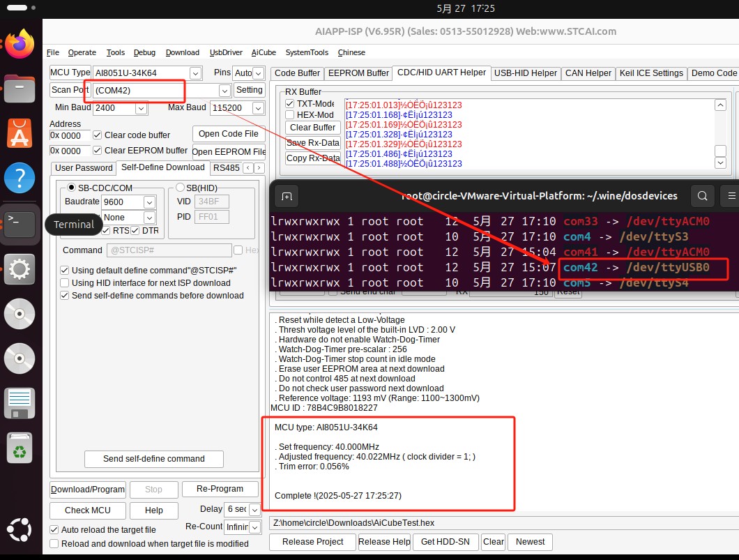Open the clock showing 5月 27 17:25
Viewport: 739px width, 560px height.
(466, 8)
